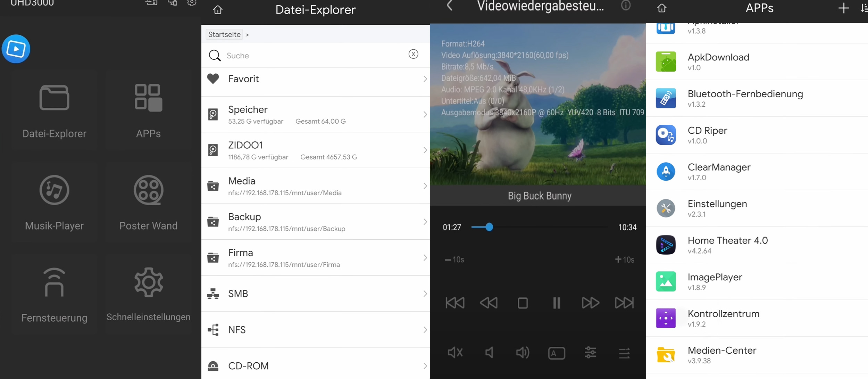
Task: Expand the Firma row chevron
Action: (x=425, y=258)
